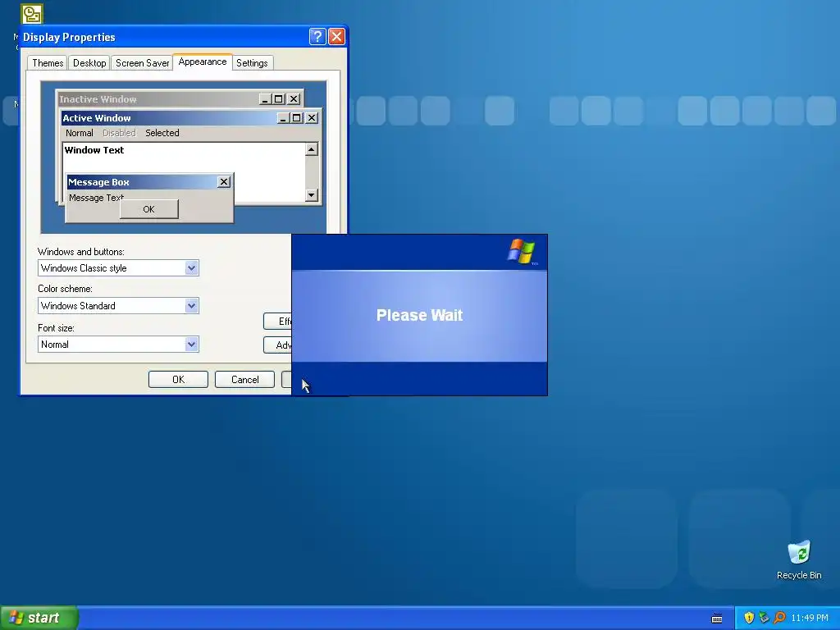Image resolution: width=840 pixels, height=630 pixels.
Task: Click the Please Wait text
Action: click(419, 315)
